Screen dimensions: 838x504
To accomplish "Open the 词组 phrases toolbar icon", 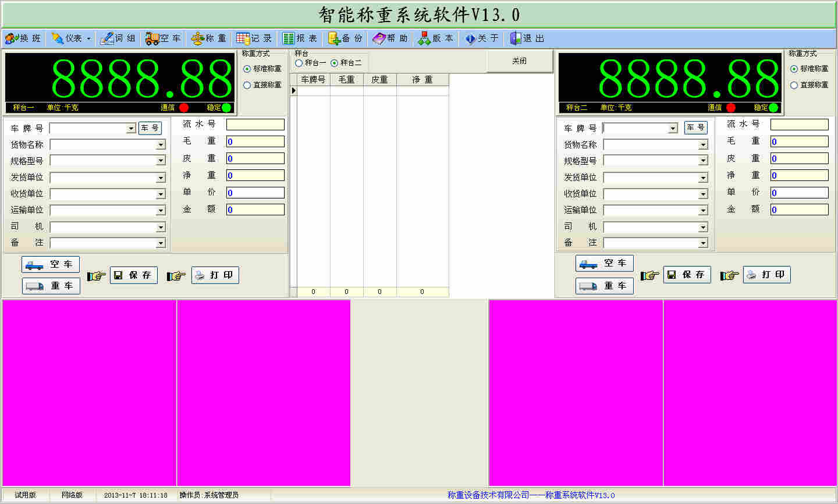I will pyautogui.click(x=106, y=38).
